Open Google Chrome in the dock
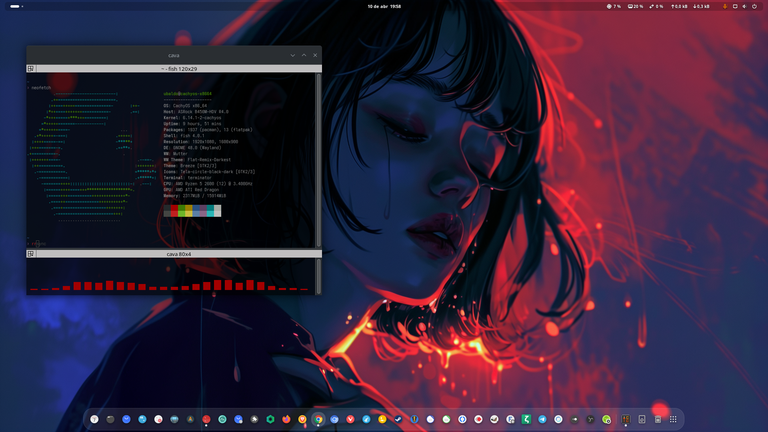This screenshot has height=432, width=768. tap(318, 419)
